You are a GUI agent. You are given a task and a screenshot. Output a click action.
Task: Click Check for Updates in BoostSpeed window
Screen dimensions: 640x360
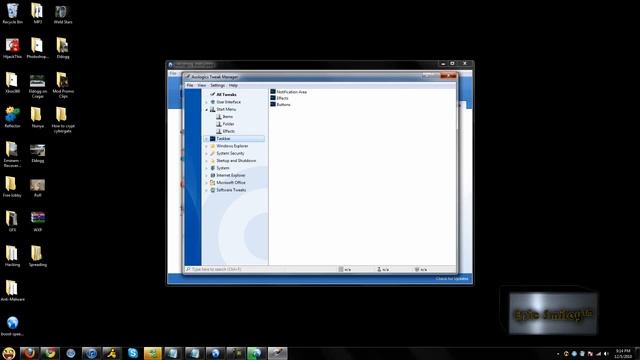coord(452,279)
